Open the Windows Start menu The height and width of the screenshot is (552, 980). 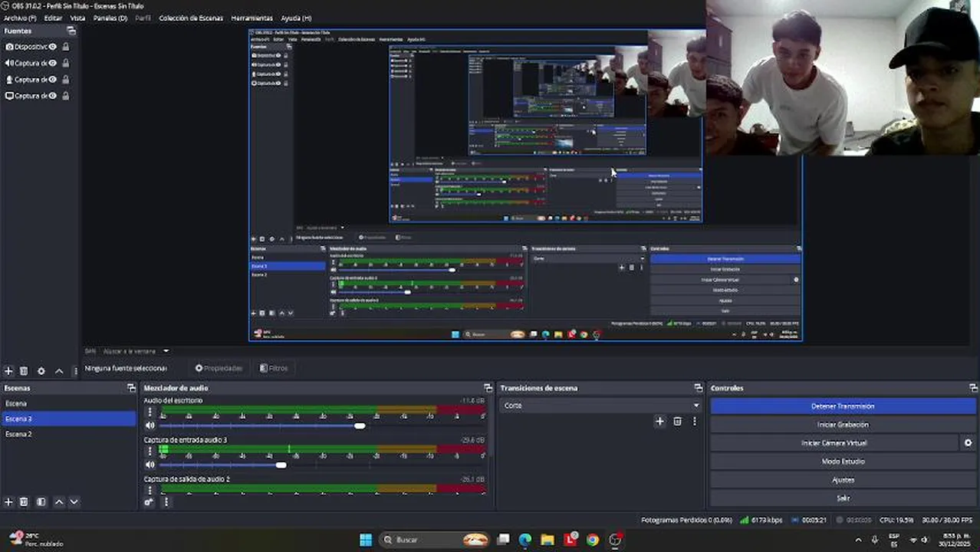coord(366,540)
